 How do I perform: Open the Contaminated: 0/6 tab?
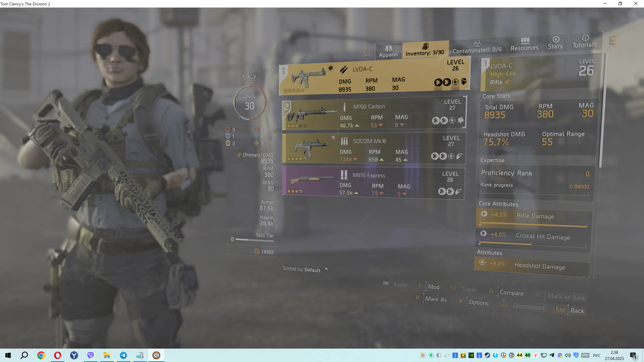tap(477, 47)
